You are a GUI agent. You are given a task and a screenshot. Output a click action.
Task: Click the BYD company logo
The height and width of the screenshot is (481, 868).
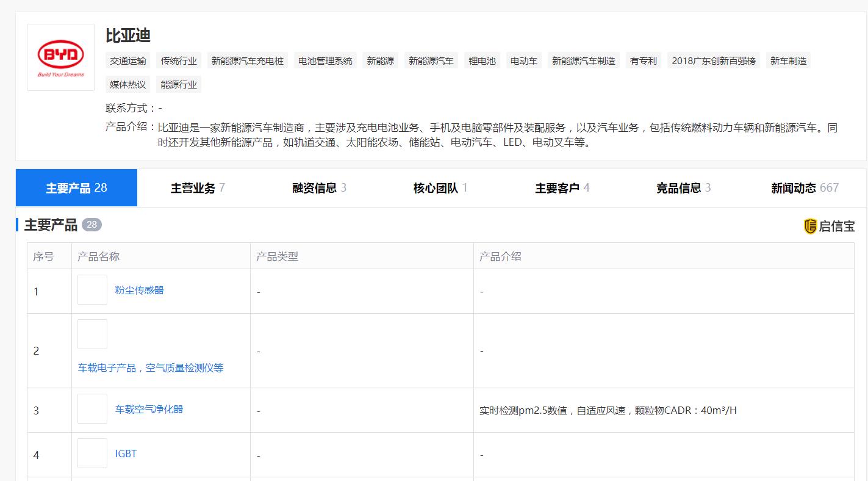pyautogui.click(x=60, y=57)
